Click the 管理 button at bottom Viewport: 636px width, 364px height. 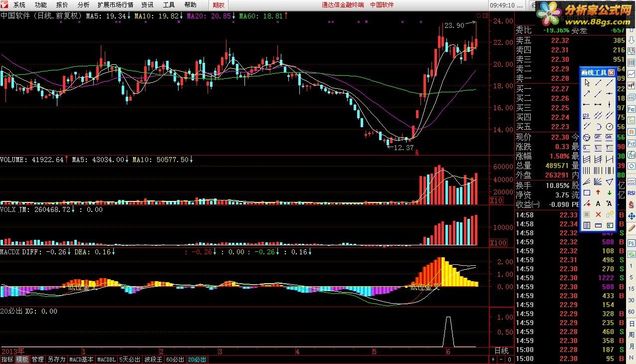[37, 360]
